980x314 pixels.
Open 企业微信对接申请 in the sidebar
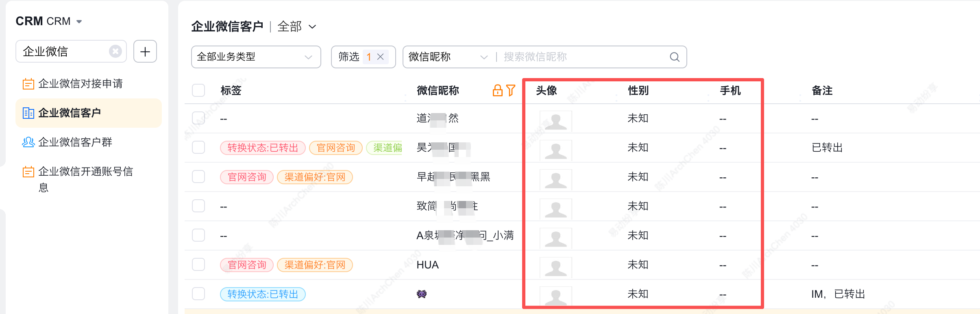click(80, 84)
